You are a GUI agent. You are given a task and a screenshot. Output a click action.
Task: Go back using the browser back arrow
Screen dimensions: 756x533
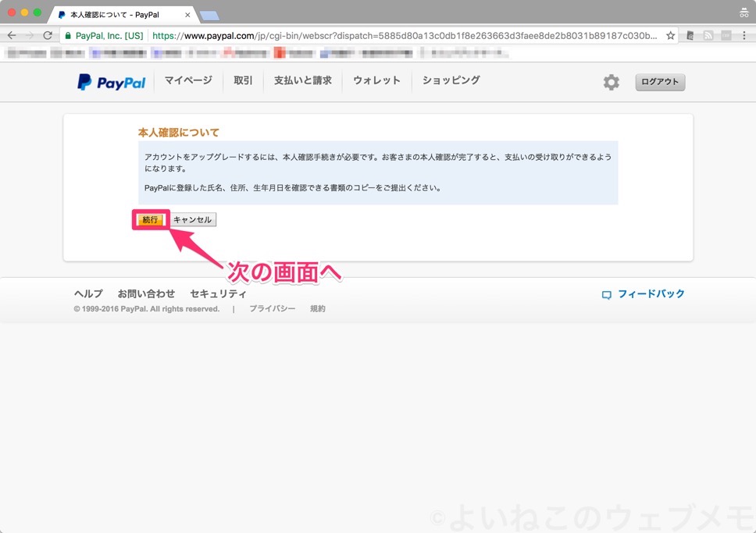[12, 34]
